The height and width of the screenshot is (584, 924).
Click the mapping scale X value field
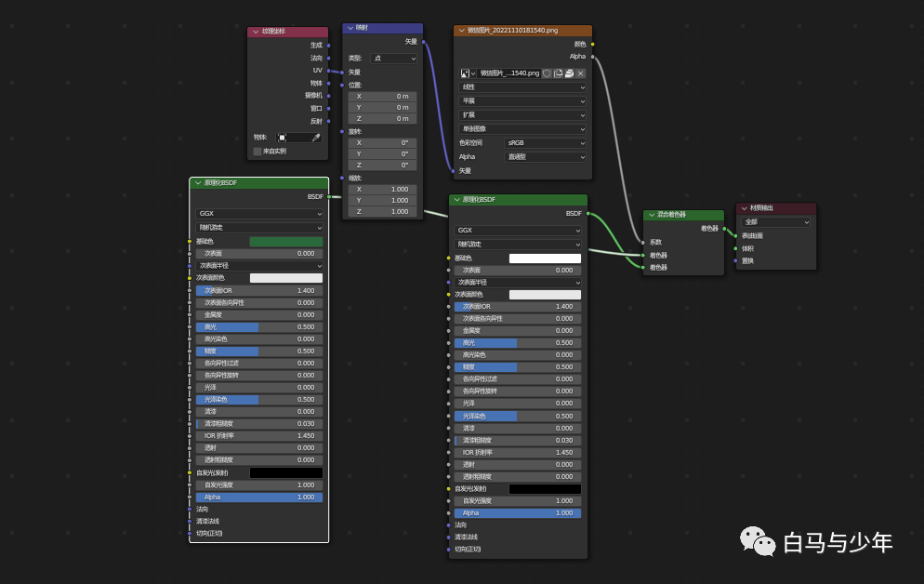pos(382,189)
